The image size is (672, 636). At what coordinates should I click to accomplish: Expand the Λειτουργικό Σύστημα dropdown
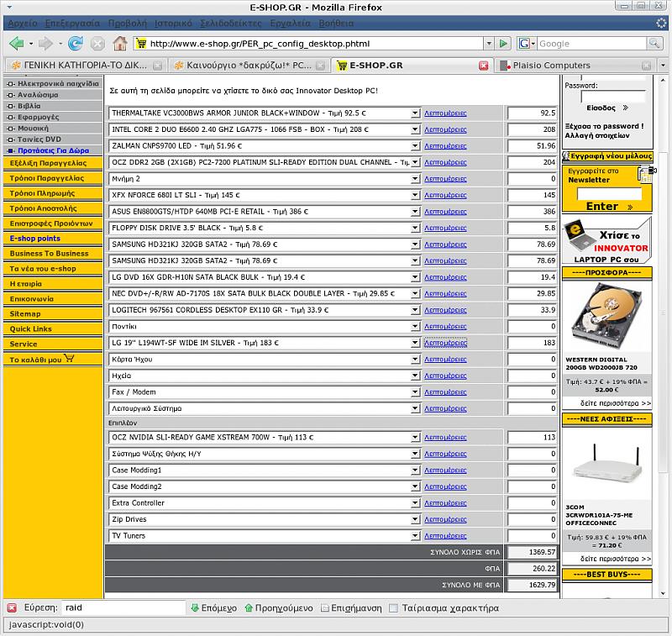click(414, 408)
